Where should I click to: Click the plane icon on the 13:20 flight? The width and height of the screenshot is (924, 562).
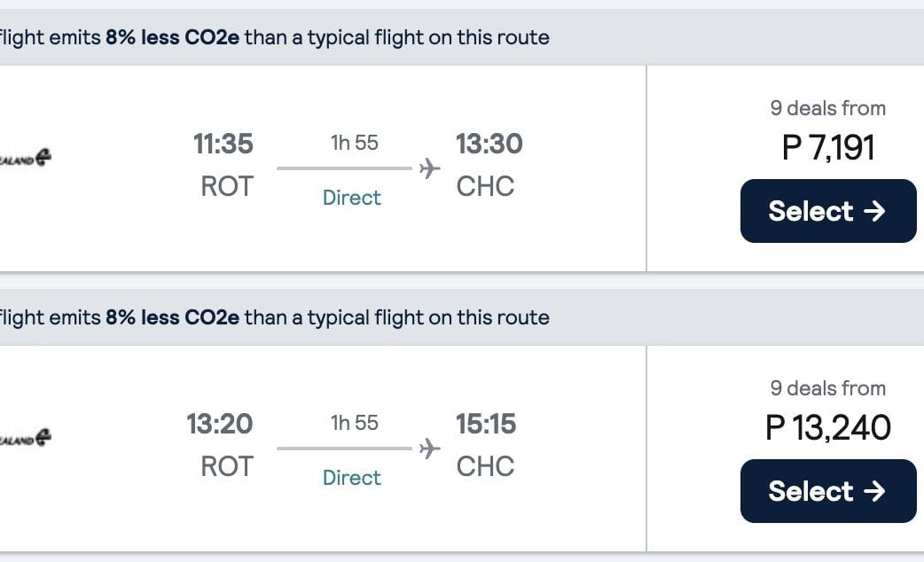point(430,448)
